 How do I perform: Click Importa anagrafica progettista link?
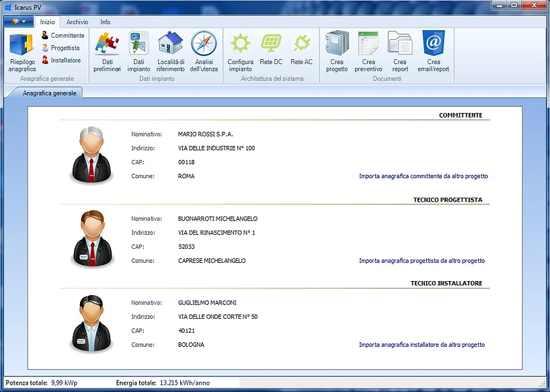point(421,260)
